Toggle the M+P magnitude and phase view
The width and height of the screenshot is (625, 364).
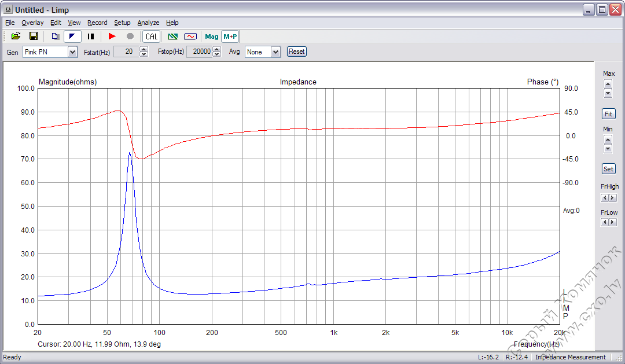[230, 36]
